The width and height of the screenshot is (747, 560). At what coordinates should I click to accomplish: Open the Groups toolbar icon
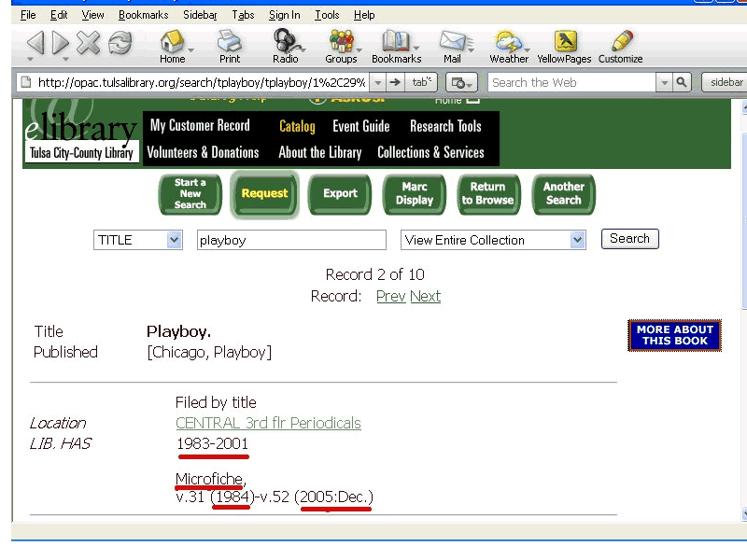[x=341, y=47]
